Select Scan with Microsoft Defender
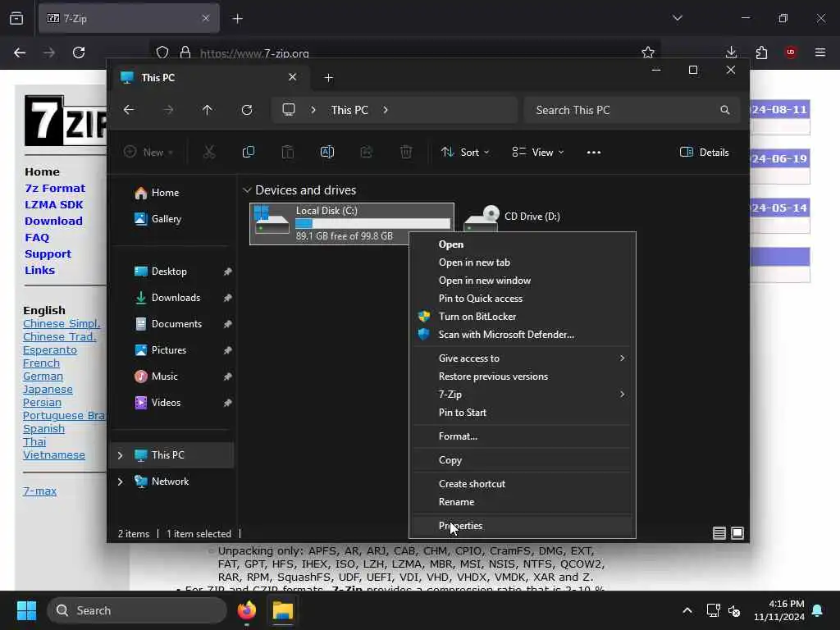 coord(505,335)
